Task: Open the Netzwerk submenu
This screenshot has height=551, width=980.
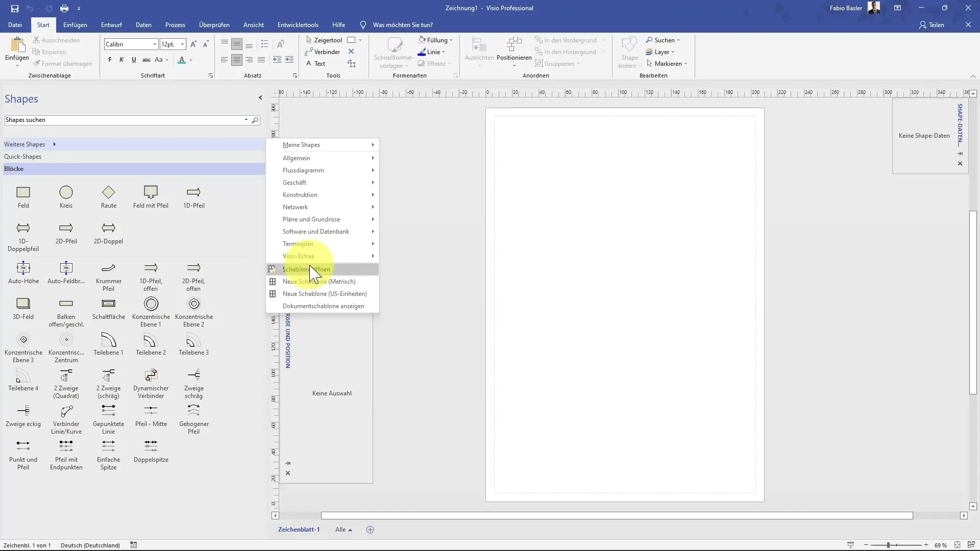Action: pos(323,207)
